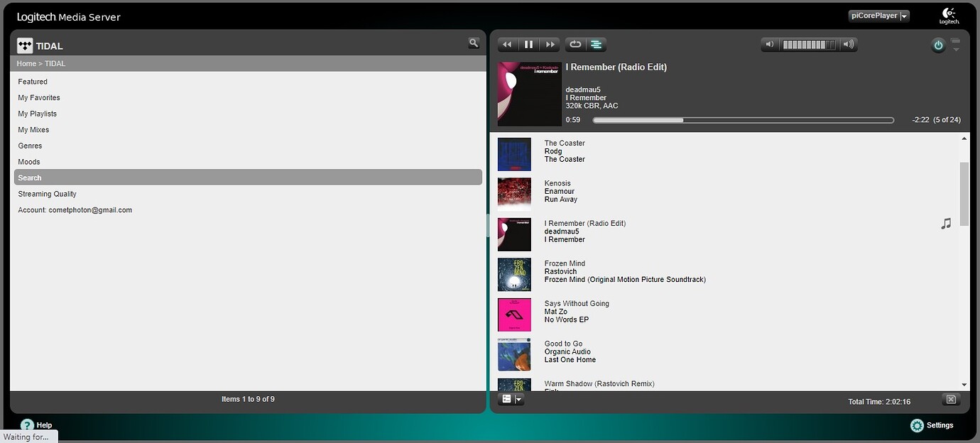Click the playlist scrollbar up arrow

[964, 139]
